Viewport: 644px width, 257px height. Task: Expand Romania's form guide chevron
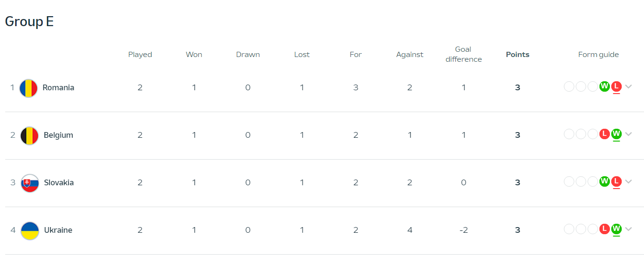tap(629, 86)
